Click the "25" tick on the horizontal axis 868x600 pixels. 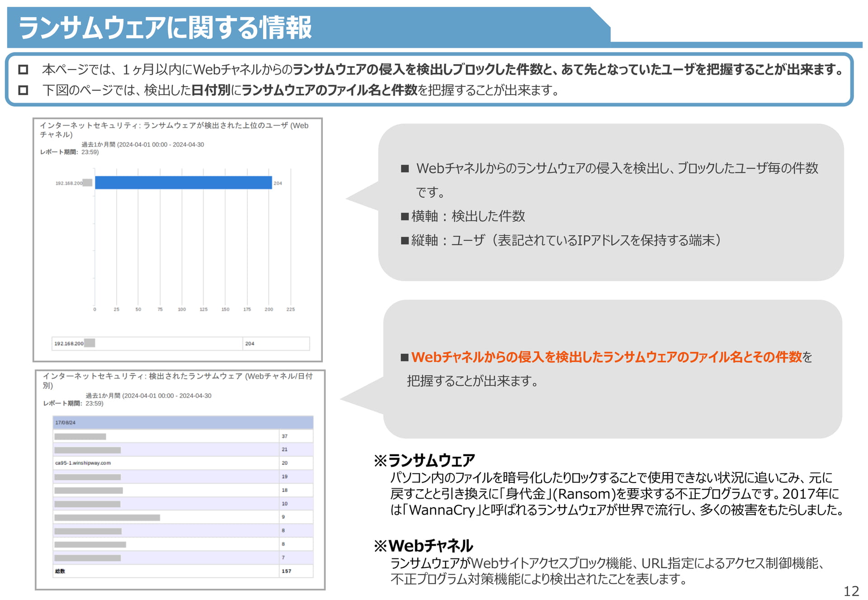point(117,309)
